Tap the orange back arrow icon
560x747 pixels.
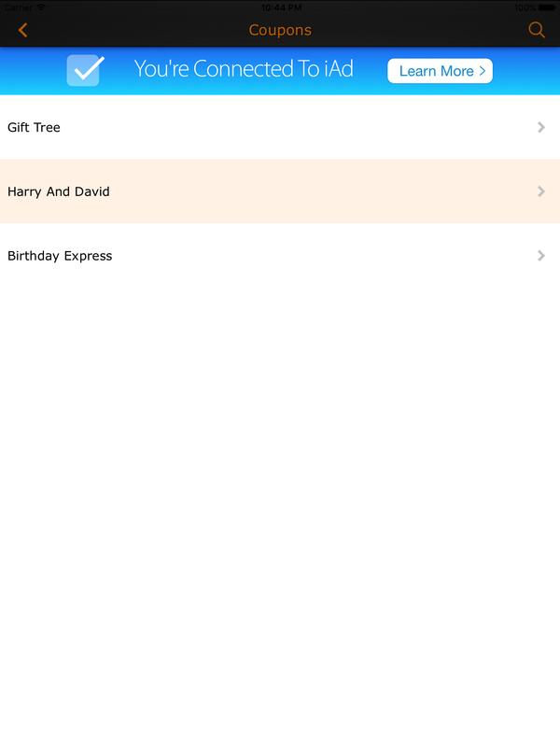(x=22, y=30)
